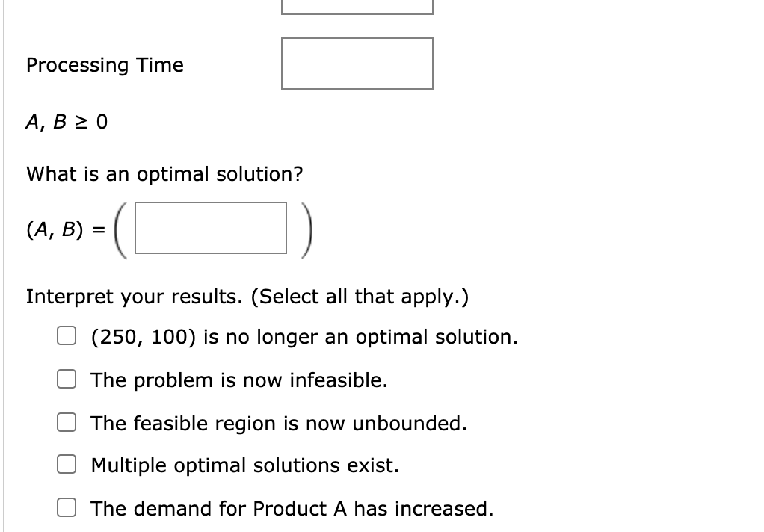
Task: Select the checkbox beside the last interpretation option
Action: pos(66,507)
